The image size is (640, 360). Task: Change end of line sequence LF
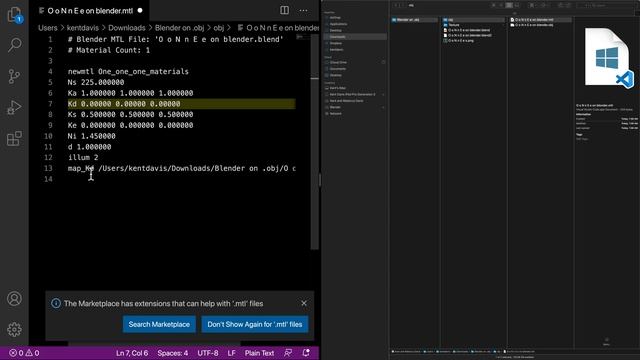click(231, 353)
